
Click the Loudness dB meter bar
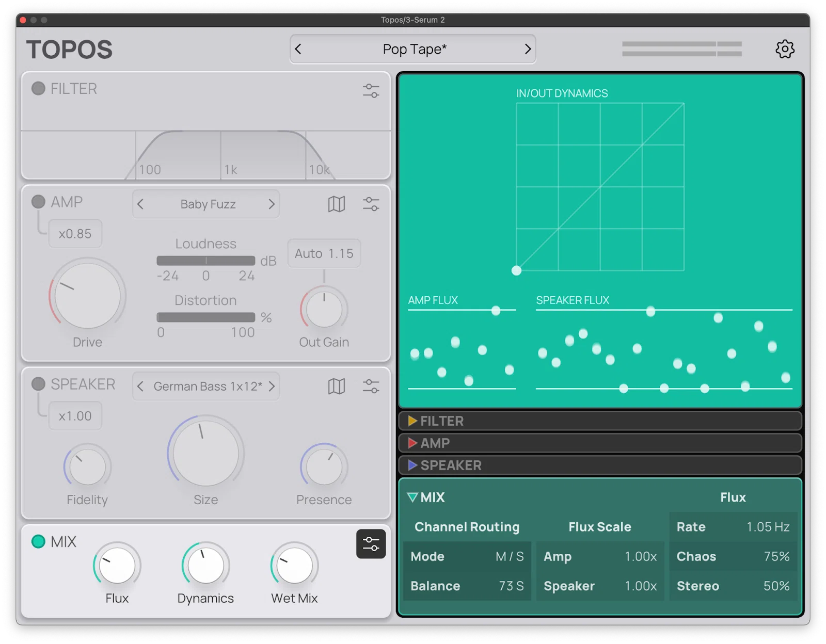(x=205, y=261)
